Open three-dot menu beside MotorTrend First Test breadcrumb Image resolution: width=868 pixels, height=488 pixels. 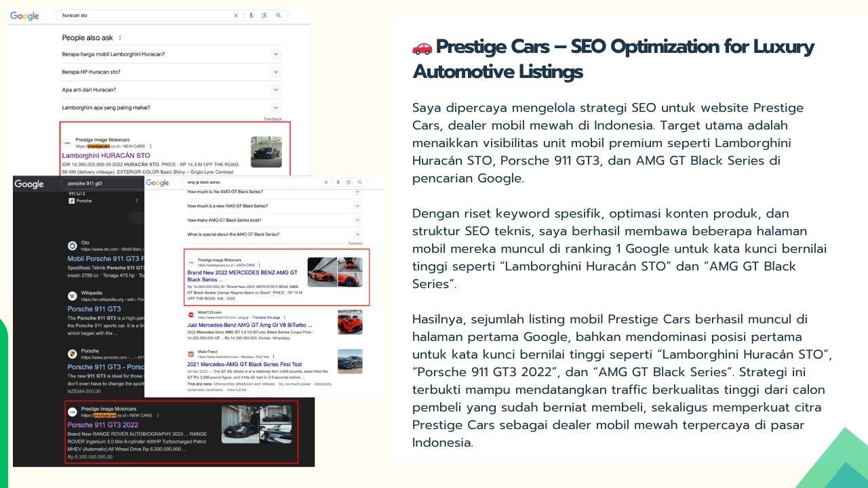(x=274, y=357)
